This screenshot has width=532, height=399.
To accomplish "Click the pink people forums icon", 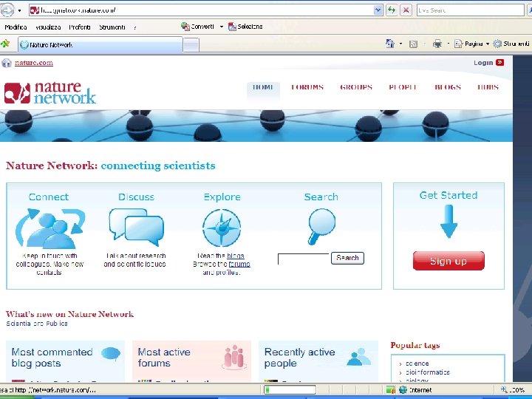I will click(233, 357).
